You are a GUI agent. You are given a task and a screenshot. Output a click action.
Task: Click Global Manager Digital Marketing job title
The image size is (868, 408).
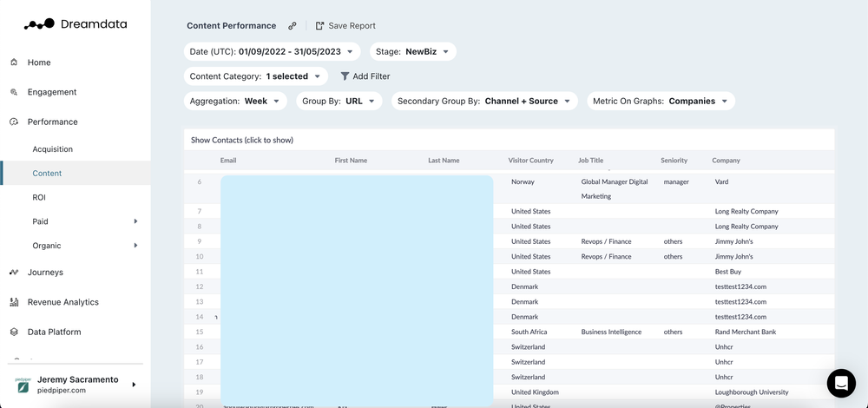tap(615, 188)
